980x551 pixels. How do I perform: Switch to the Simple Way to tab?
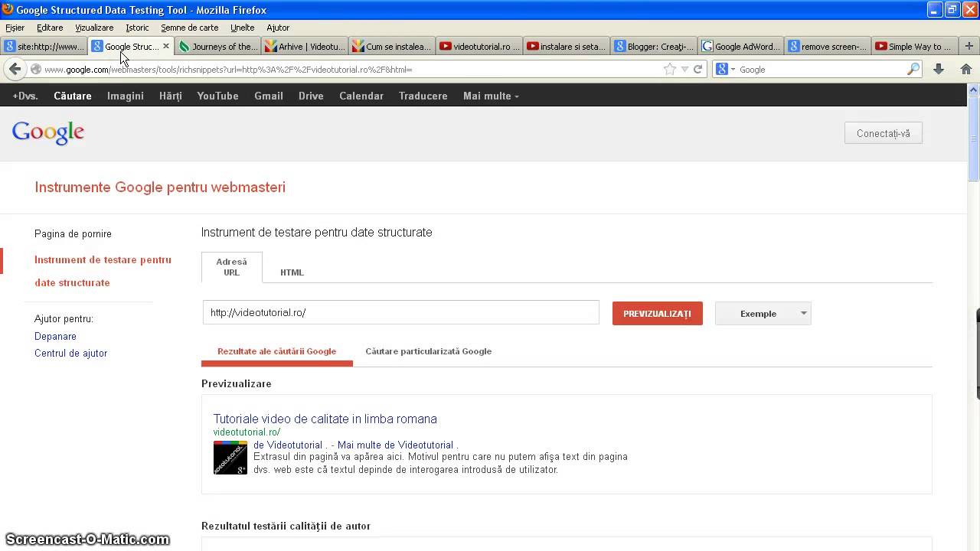[x=915, y=46]
